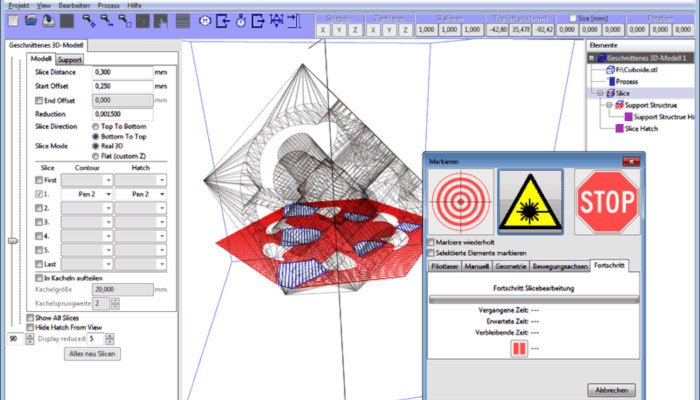
Task: Enable In Kacheln aufteilen checkbox
Action: [x=39, y=278]
